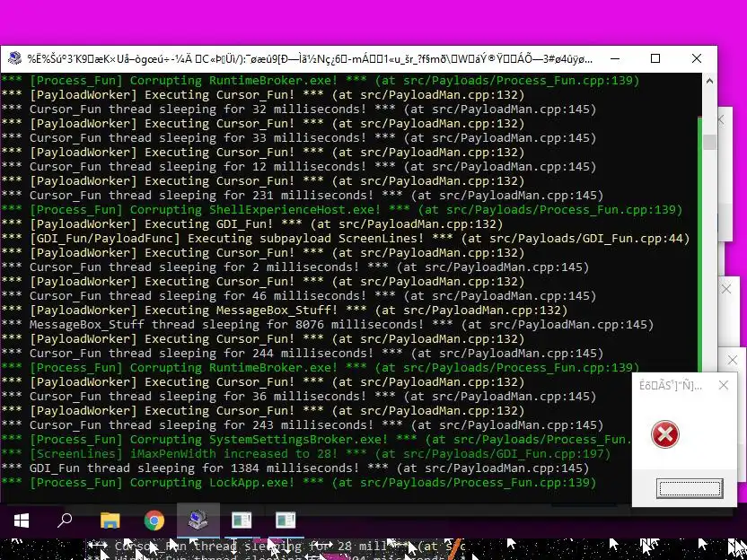
Task: Launch File Explorer from the taskbar
Action: (110, 521)
